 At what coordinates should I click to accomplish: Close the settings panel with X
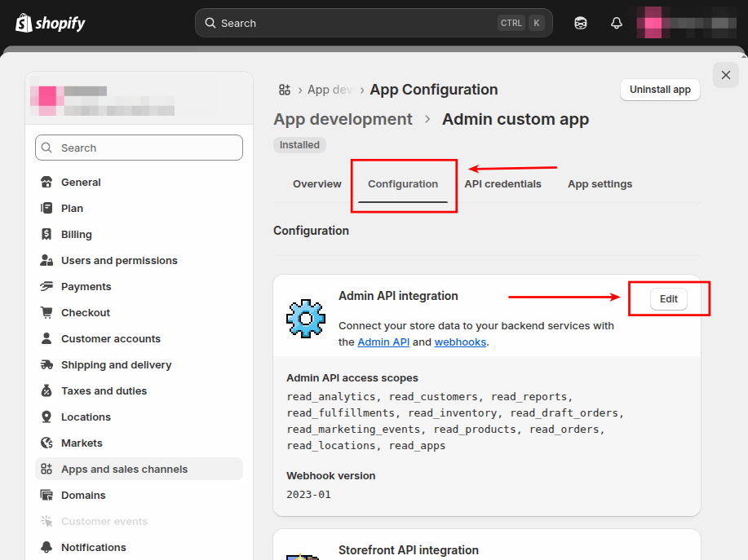(725, 75)
